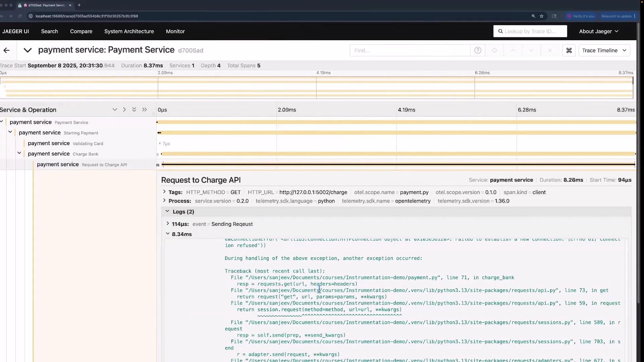The height and width of the screenshot is (362, 644).
Task: Collapse the Charge Bank span
Action: tap(19, 153)
